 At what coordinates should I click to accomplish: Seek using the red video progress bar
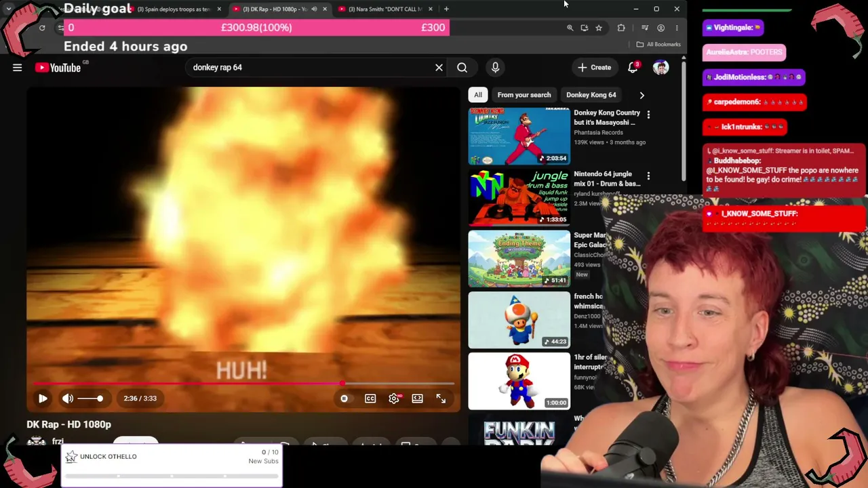243,384
